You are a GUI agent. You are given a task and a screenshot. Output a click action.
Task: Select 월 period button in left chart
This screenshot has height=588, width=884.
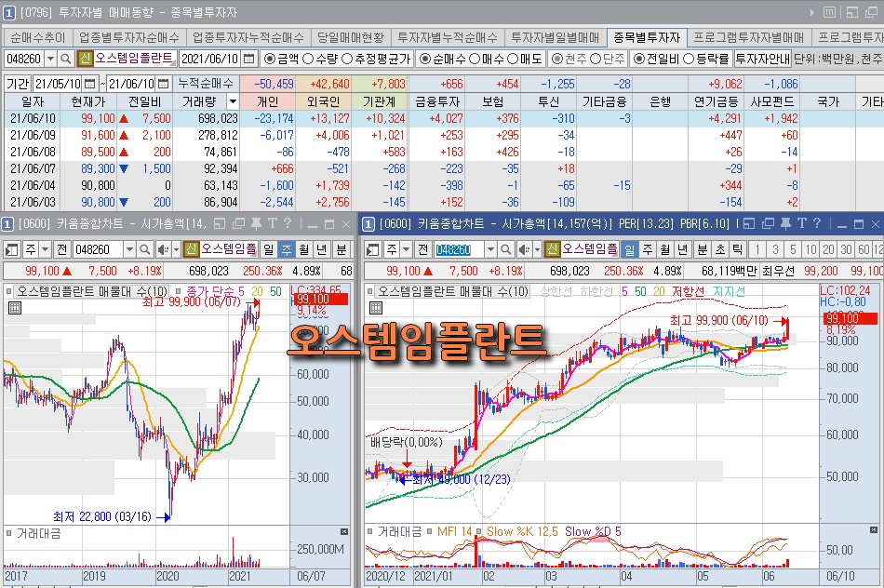tap(304, 249)
